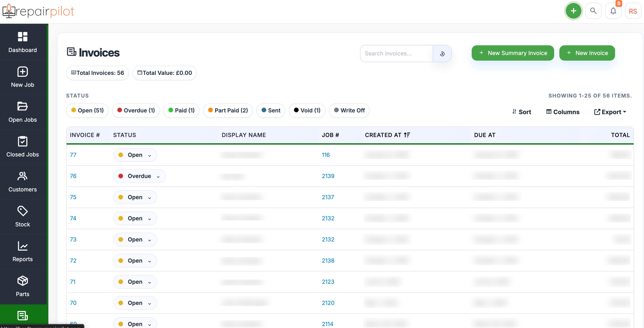This screenshot has height=328, width=644.
Task: Open the notifications bell icon
Action: 613,11
